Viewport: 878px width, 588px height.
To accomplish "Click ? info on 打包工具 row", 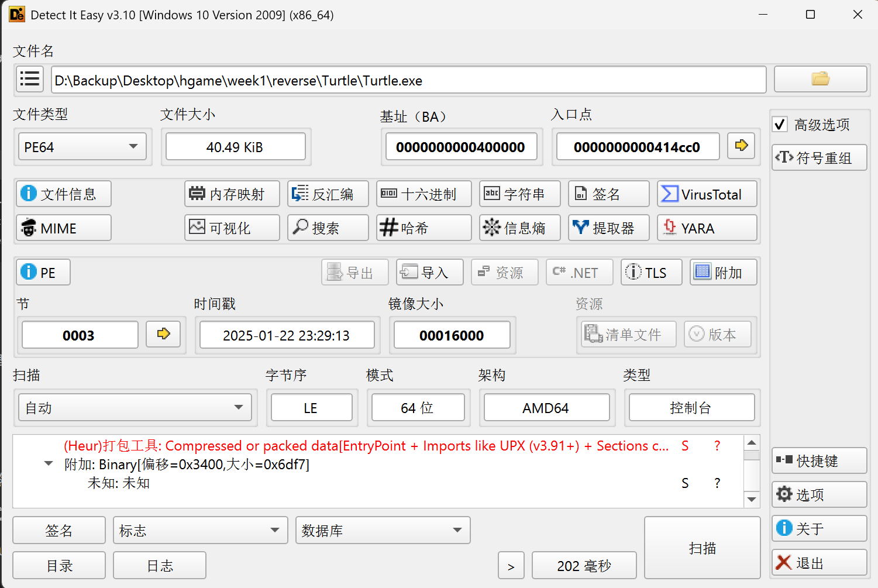I will click(717, 446).
